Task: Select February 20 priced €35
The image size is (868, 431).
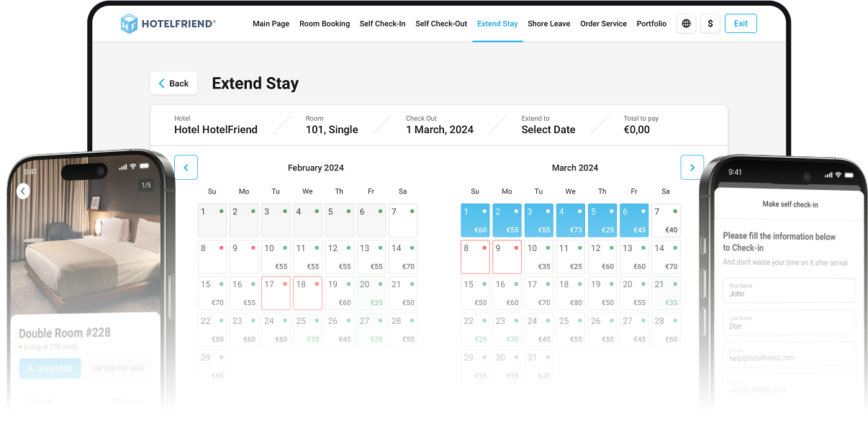Action: click(x=371, y=294)
